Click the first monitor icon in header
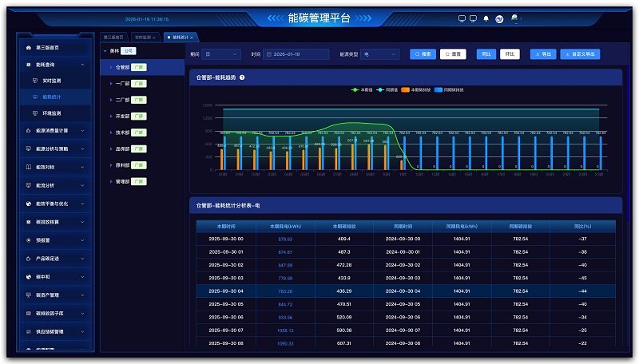 (x=462, y=18)
